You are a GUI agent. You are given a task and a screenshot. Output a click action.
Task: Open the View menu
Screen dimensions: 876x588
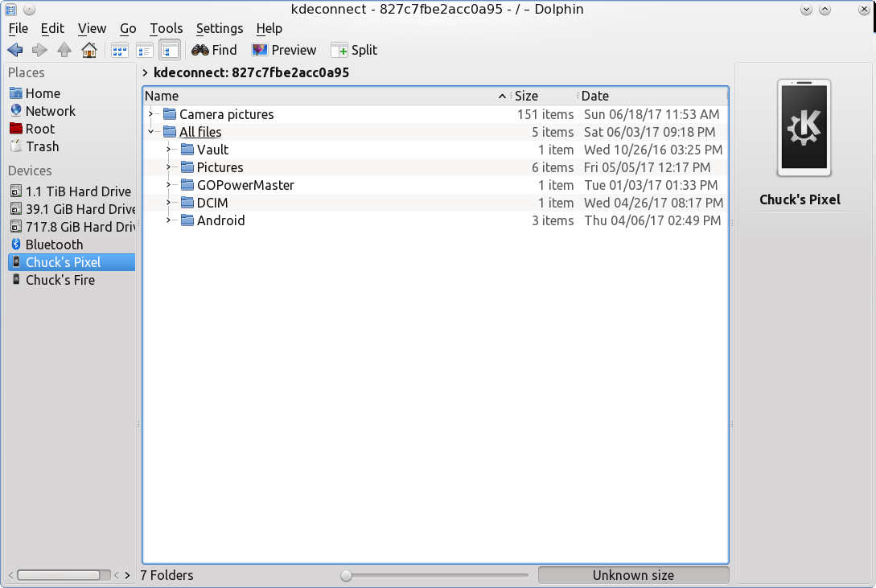[92, 28]
